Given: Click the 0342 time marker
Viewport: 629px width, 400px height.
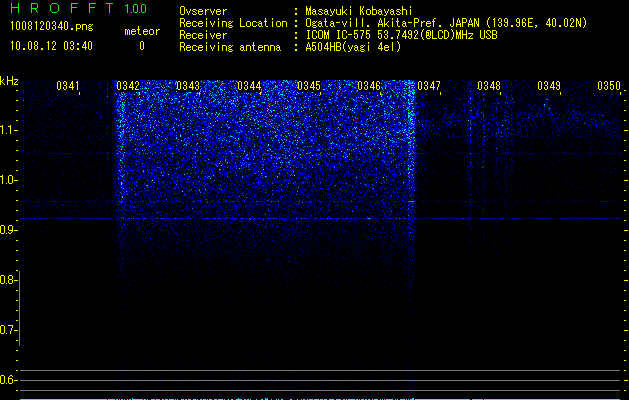Looking at the screenshot, I should 128,86.
